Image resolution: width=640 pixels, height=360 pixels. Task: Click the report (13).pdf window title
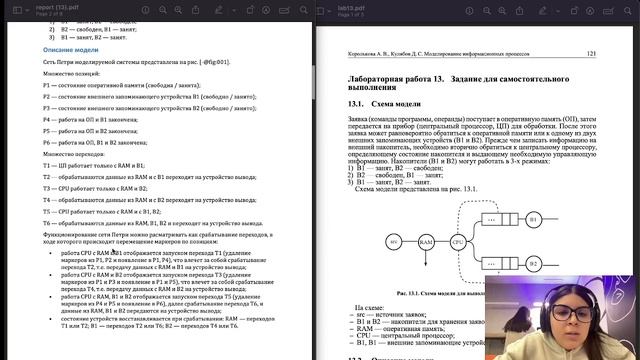point(57,7)
